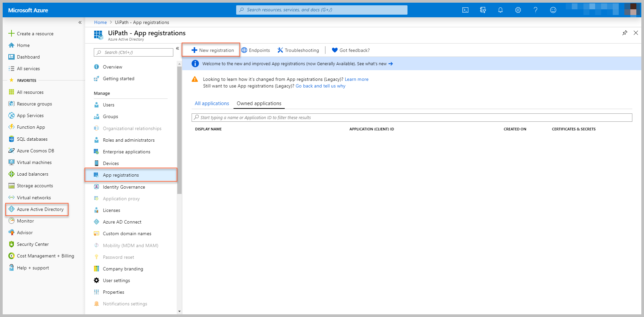Open directory and subscription filter icon
The image size is (644, 317).
[483, 10]
